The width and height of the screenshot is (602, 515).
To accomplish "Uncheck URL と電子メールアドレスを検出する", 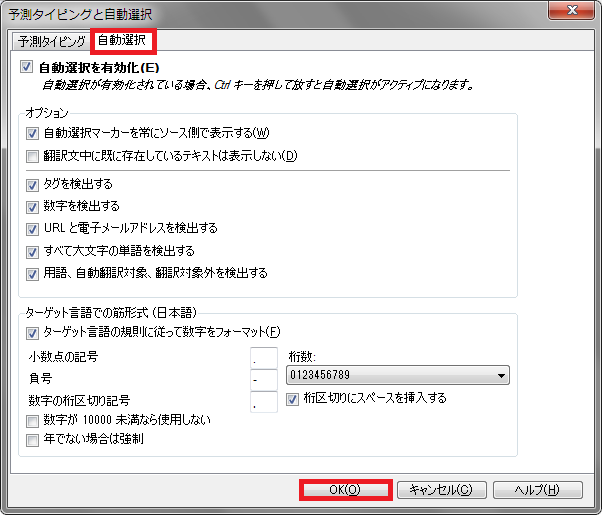I will pyautogui.click(x=33, y=228).
